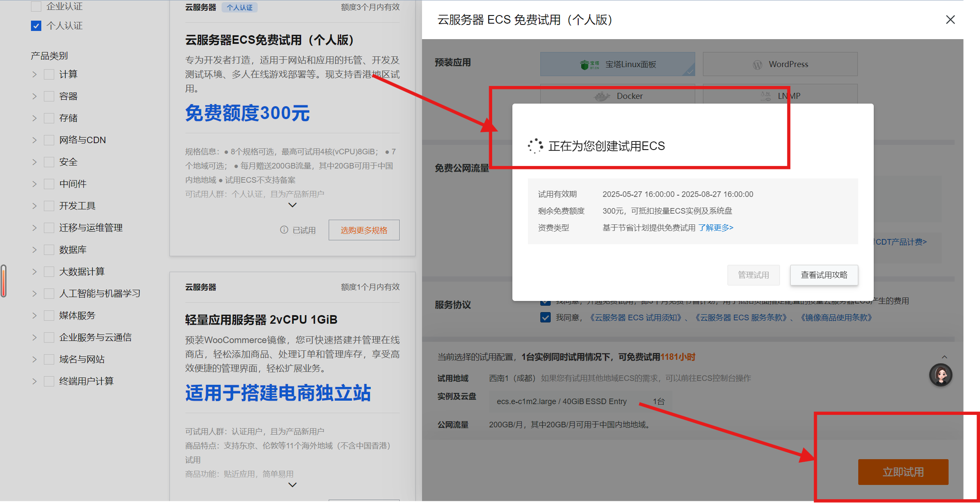Open the 了解更多 link

pos(715,228)
